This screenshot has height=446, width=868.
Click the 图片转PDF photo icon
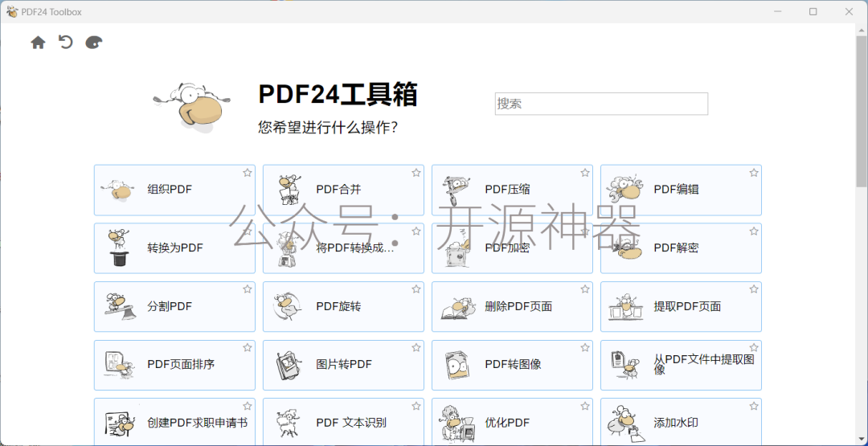coord(289,365)
